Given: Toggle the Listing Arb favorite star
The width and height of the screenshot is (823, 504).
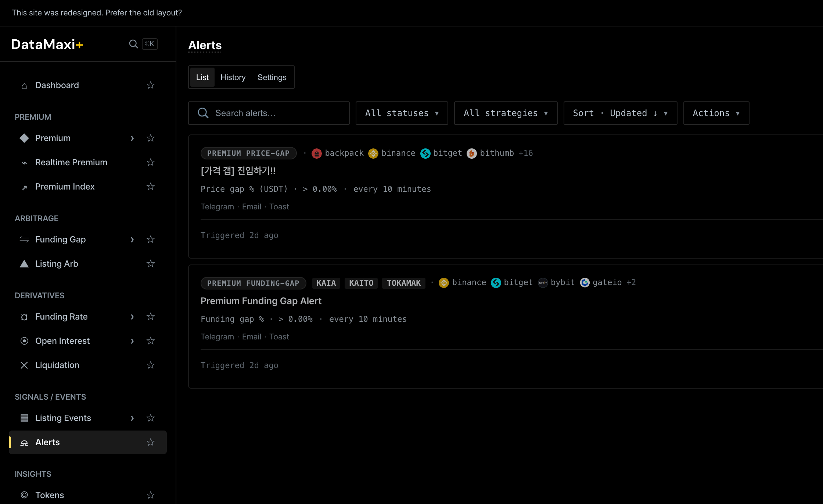Looking at the screenshot, I should (151, 264).
